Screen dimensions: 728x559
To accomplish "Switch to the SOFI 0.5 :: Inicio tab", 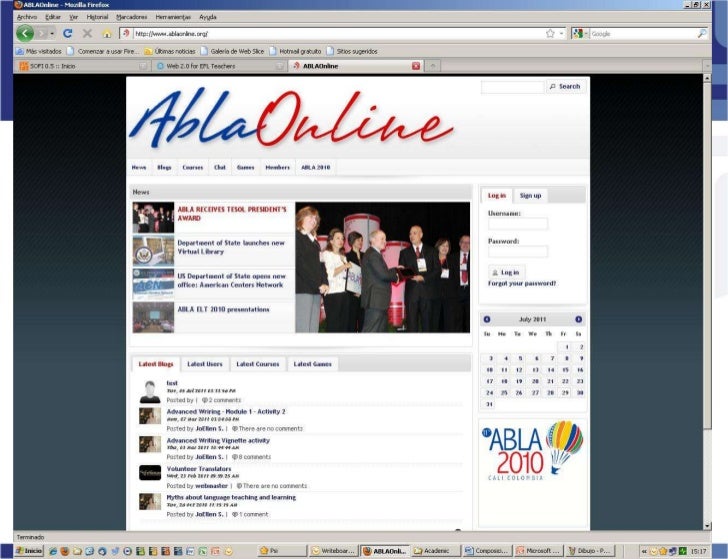I will 82,66.
